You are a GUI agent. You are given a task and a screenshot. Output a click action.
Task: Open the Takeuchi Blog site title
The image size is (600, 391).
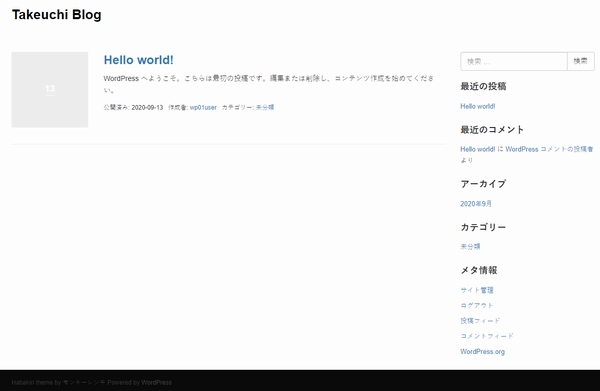[x=57, y=15]
